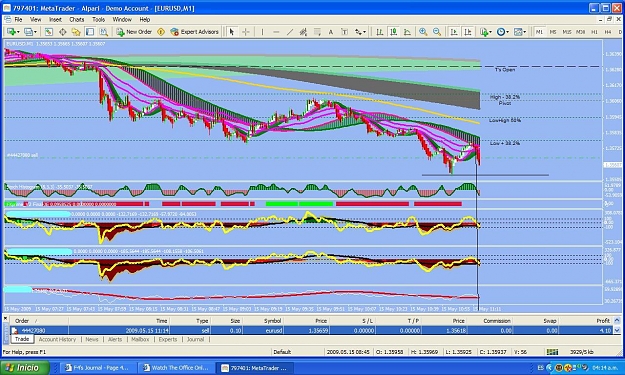Select the M30 timeframe button
Image resolution: width=625 pixels, height=375 pixels.
581,32
